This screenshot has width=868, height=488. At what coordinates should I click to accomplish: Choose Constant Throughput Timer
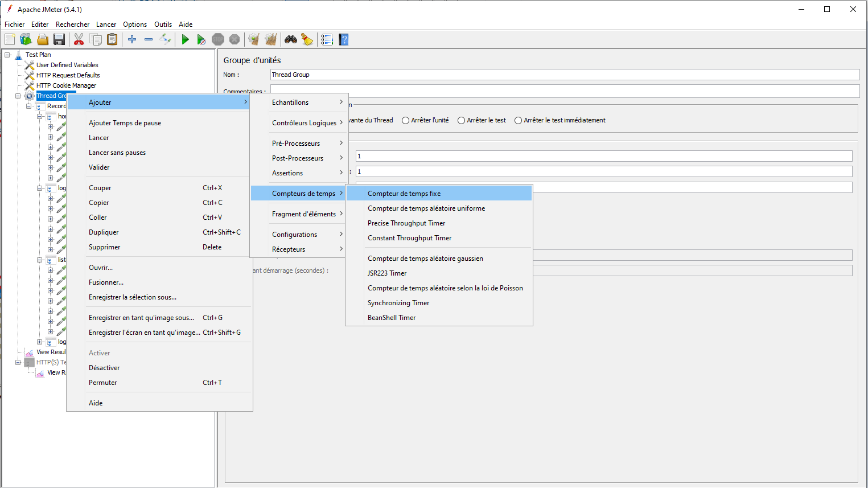click(439, 238)
